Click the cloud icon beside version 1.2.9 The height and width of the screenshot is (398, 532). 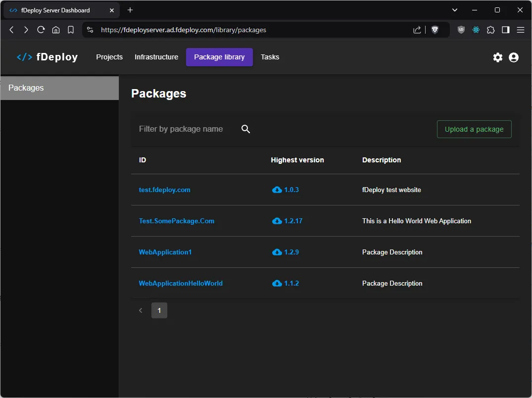[277, 252]
